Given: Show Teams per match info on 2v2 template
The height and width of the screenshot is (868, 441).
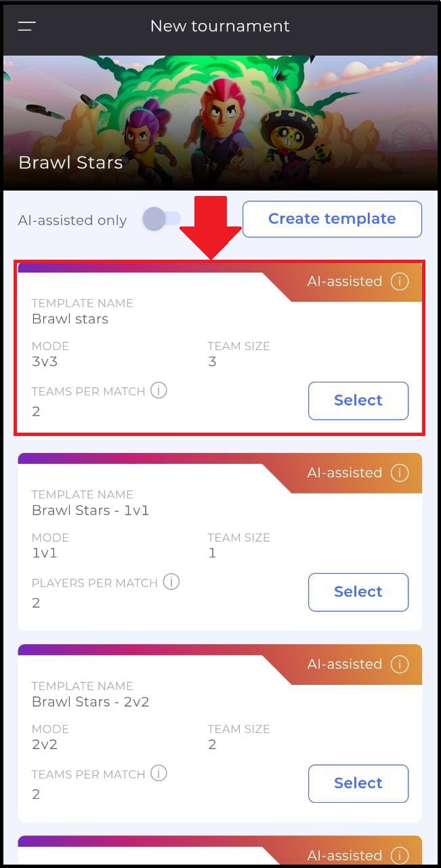Looking at the screenshot, I should tap(159, 773).
